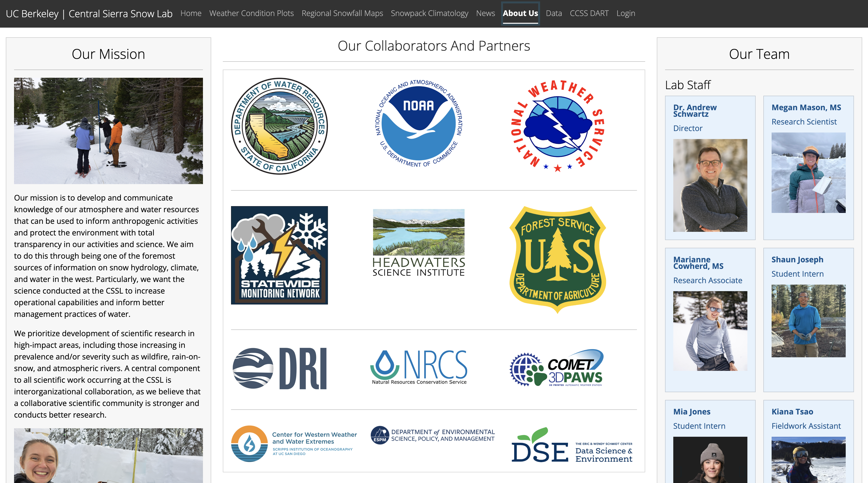Click the ESPM department logo

[433, 435]
